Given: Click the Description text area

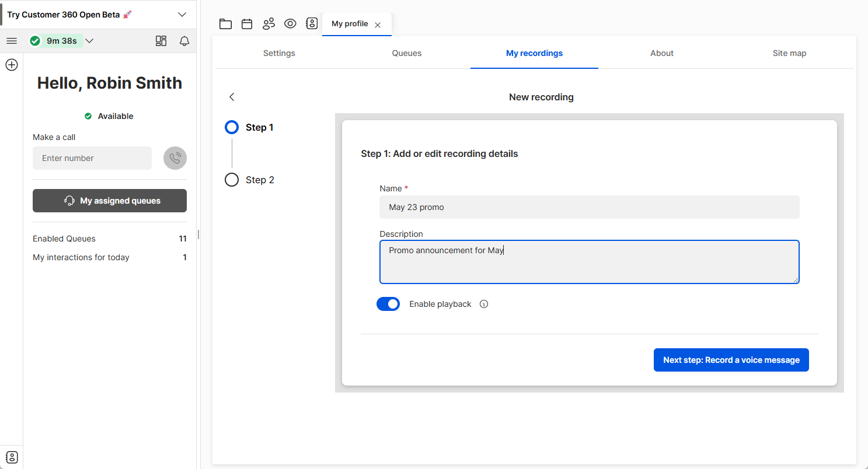Looking at the screenshot, I should (x=590, y=262).
